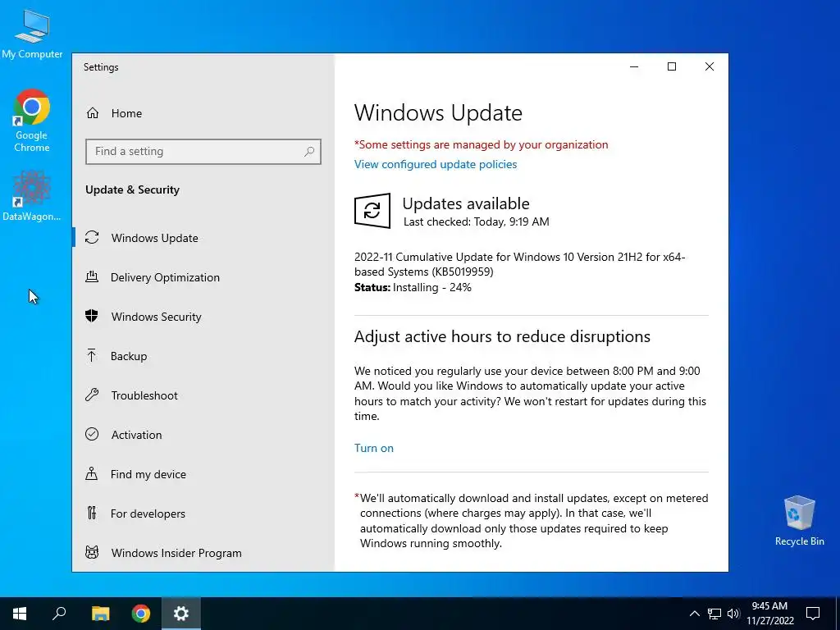840x630 pixels.
Task: Open the My Computer desktop icon
Action: click(x=32, y=34)
